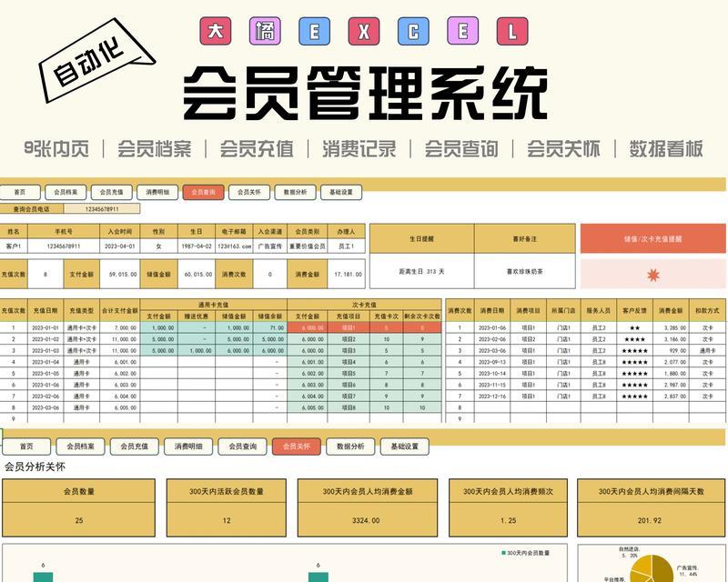Screen dimensions: 728x582
Task: Open 基础设置 in the upper 会员查询 sheet navigation
Action: pos(341,192)
